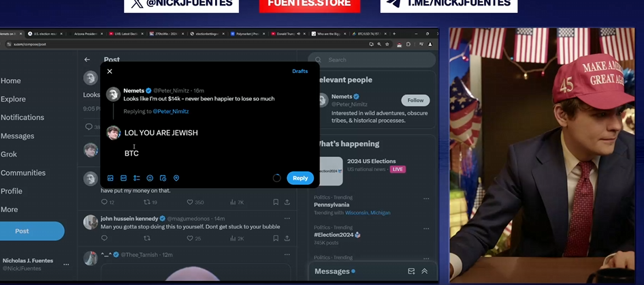The width and height of the screenshot is (644, 285).
Task: Open Profile in X sidebar
Action: click(x=12, y=191)
